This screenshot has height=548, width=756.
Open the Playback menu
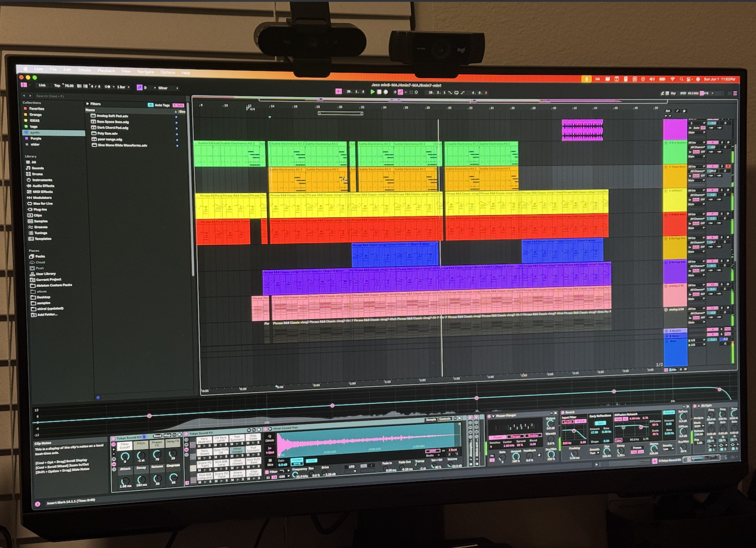(106, 70)
